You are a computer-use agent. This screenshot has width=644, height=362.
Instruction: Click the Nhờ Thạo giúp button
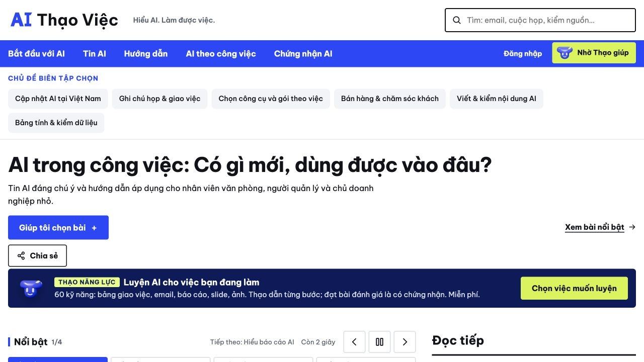point(594,53)
